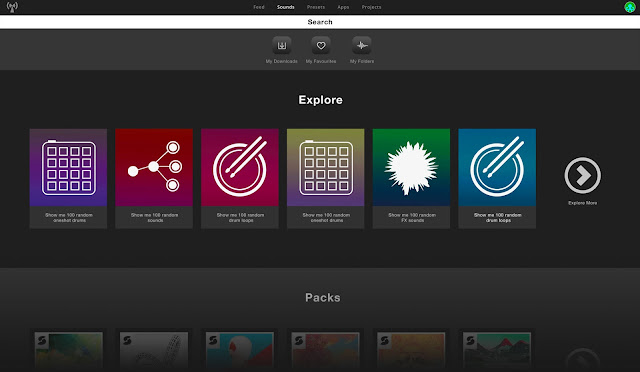This screenshot has width=640, height=372.
Task: Open the Apps tab
Action: click(x=343, y=7)
